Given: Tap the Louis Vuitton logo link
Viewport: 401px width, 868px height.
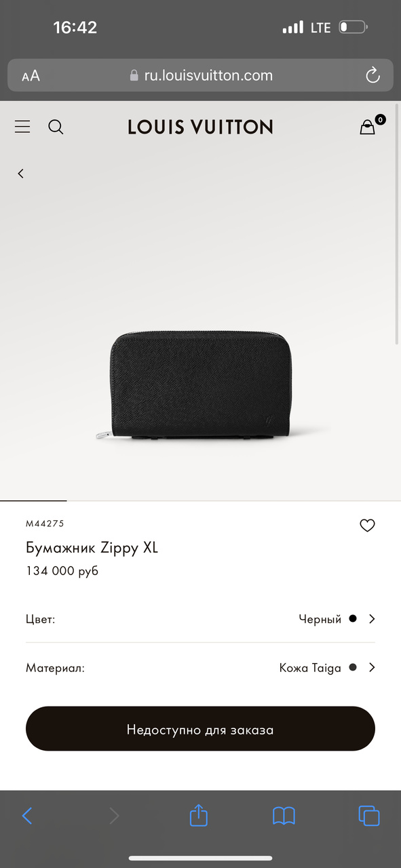Looking at the screenshot, I should 200,127.
